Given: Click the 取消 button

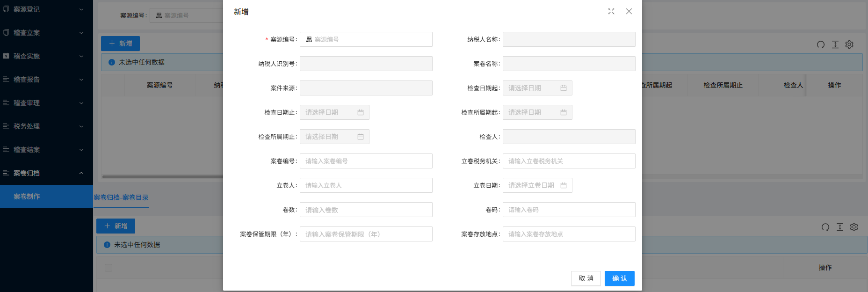Looking at the screenshot, I should [x=586, y=278].
